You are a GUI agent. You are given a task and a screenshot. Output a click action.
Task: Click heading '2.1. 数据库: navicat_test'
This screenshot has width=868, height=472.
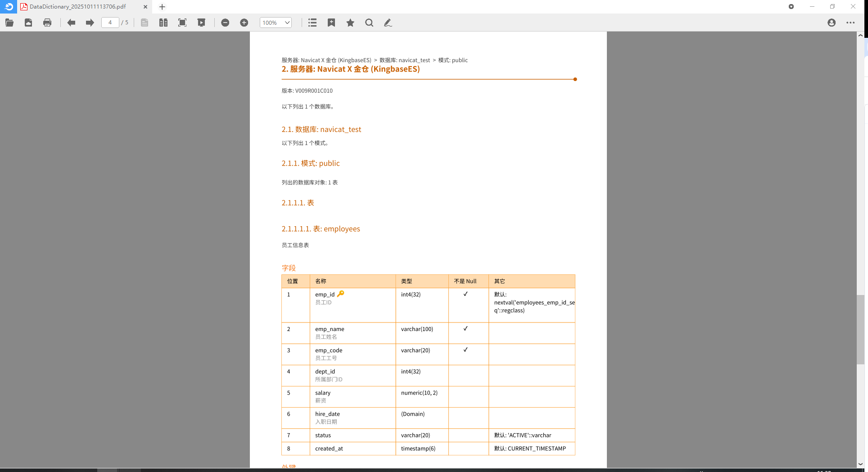[x=321, y=129]
